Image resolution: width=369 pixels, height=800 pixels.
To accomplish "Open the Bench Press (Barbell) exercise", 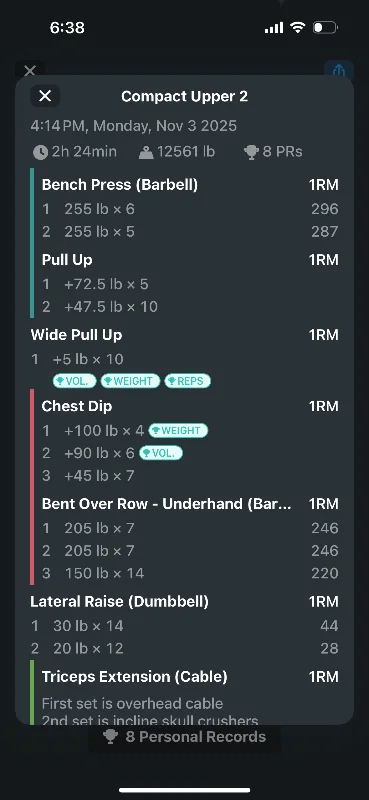I will coord(119,185).
